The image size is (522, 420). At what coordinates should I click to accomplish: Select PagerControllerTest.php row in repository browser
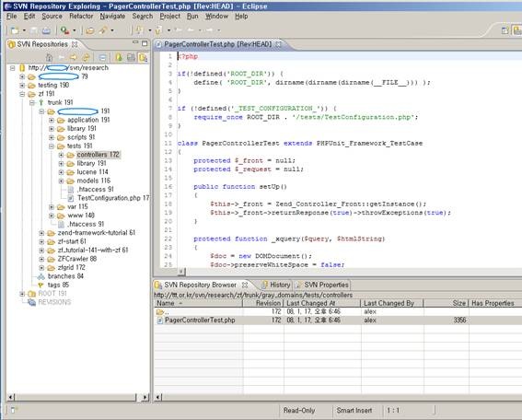[x=337, y=321]
